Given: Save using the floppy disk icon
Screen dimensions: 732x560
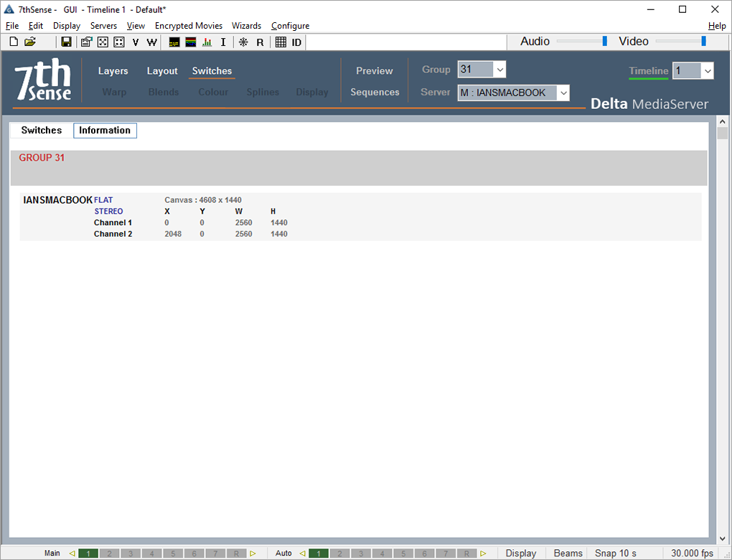Looking at the screenshot, I should [x=66, y=42].
